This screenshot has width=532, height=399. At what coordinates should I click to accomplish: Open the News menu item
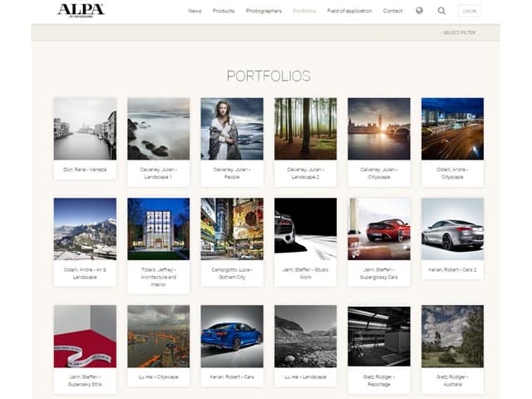point(195,11)
